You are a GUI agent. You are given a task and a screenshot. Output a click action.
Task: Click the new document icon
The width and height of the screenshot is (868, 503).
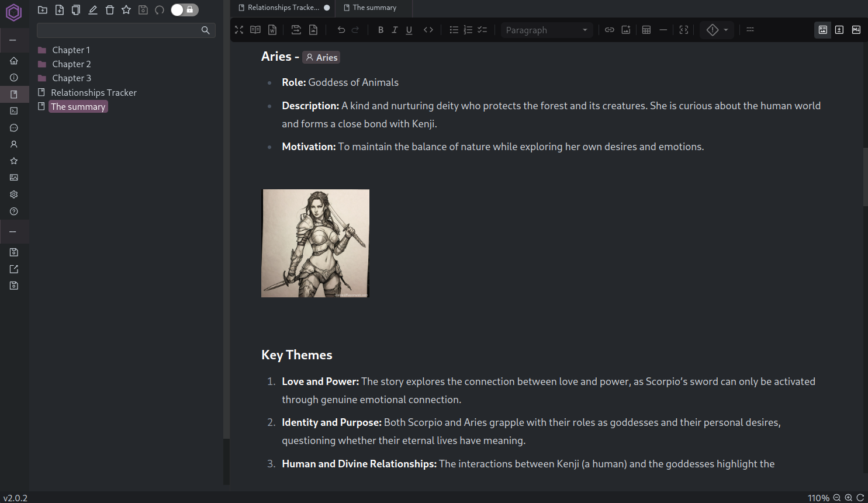[59, 9]
